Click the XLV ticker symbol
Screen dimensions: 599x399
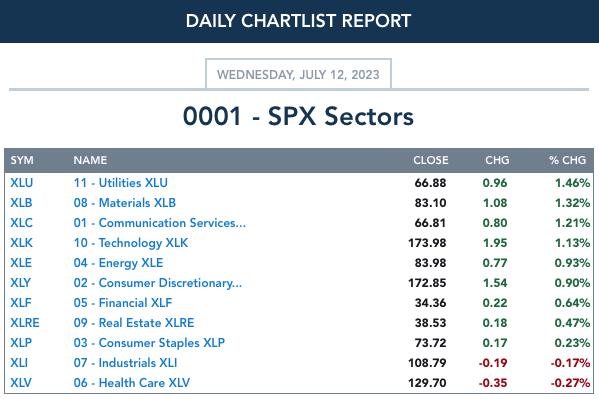(21, 383)
